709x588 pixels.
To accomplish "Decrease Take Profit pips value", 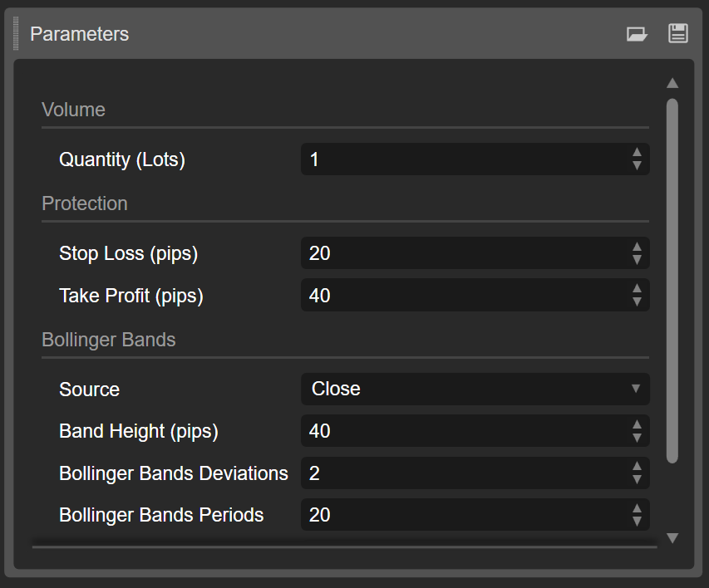I will (637, 301).
